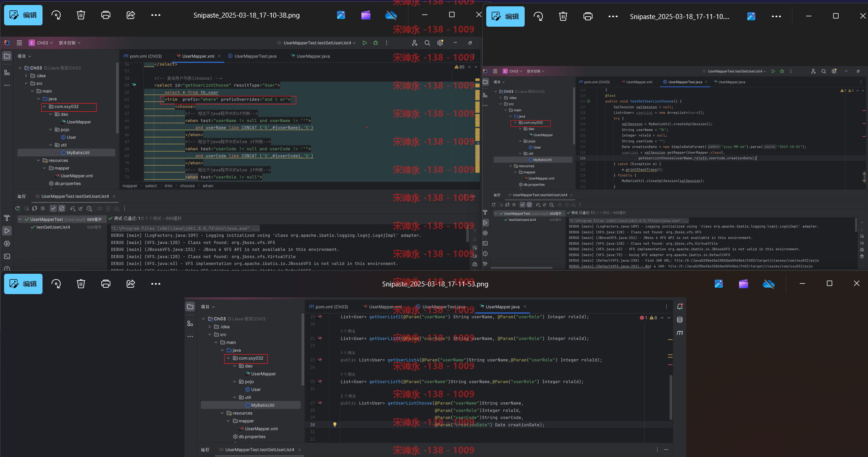Screen dimensions: 868x457
Task: Click 编辑 in the 17-10-38 viewer window
Action: pyautogui.click(x=23, y=15)
